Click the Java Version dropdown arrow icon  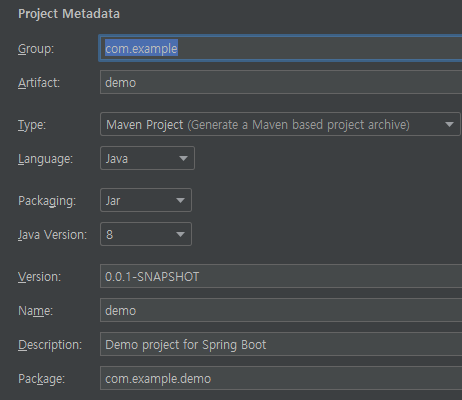tap(180, 235)
